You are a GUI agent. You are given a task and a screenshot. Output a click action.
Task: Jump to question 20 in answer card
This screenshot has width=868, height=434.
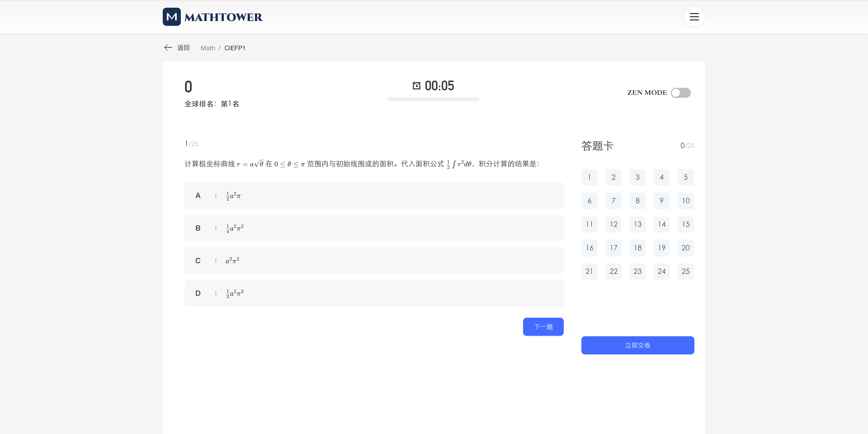coord(686,248)
